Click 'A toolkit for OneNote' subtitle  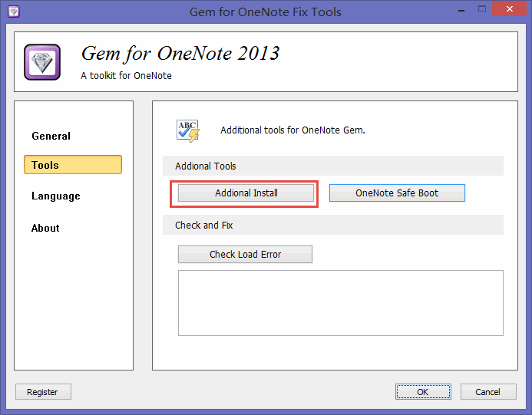[126, 76]
